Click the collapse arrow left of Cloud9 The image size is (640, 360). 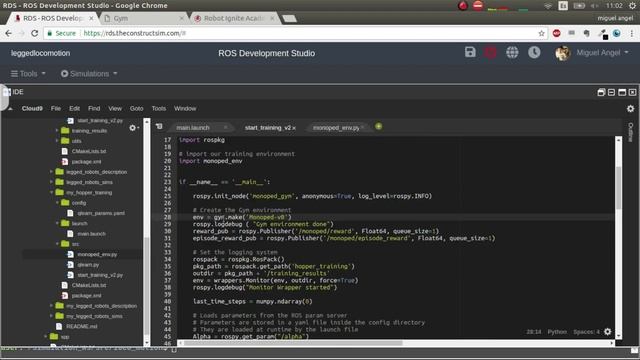(x=10, y=109)
